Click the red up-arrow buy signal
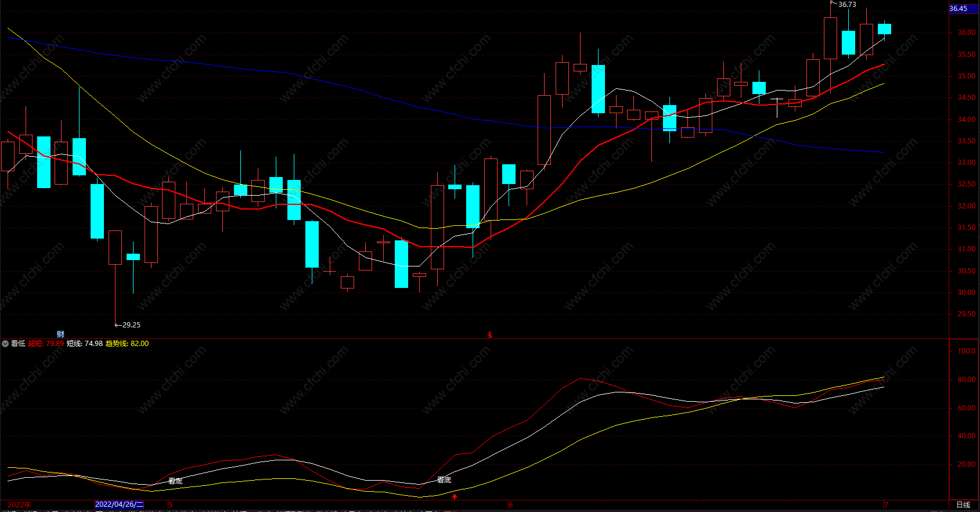 tap(455, 496)
